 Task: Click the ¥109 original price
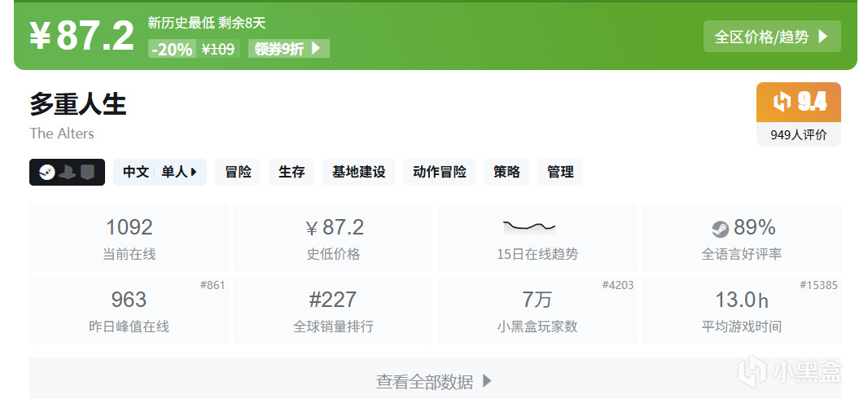[x=218, y=49]
